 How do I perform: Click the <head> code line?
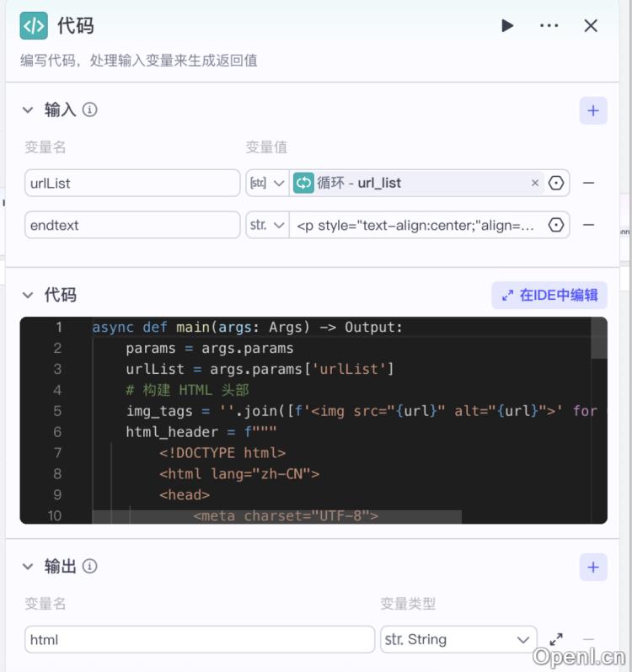(185, 495)
